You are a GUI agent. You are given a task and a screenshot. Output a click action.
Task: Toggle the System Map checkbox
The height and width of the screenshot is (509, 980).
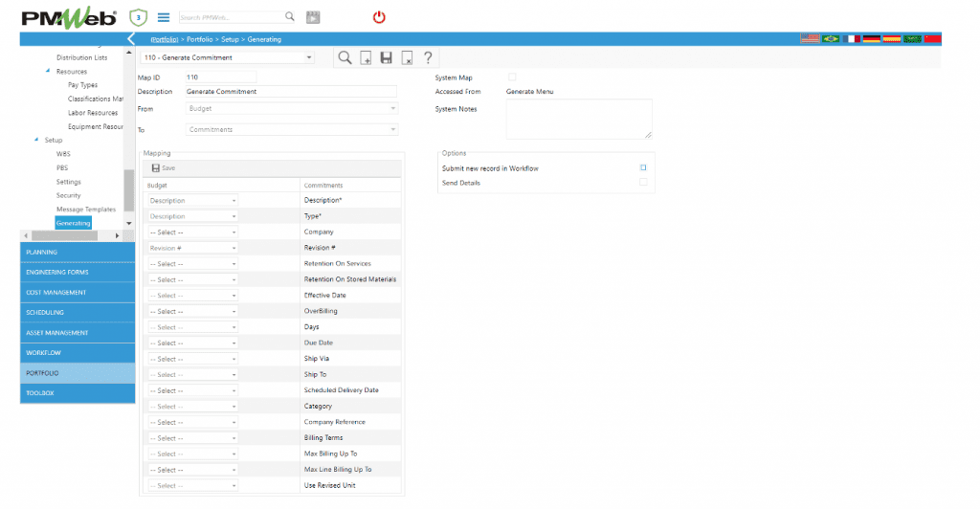coord(512,77)
